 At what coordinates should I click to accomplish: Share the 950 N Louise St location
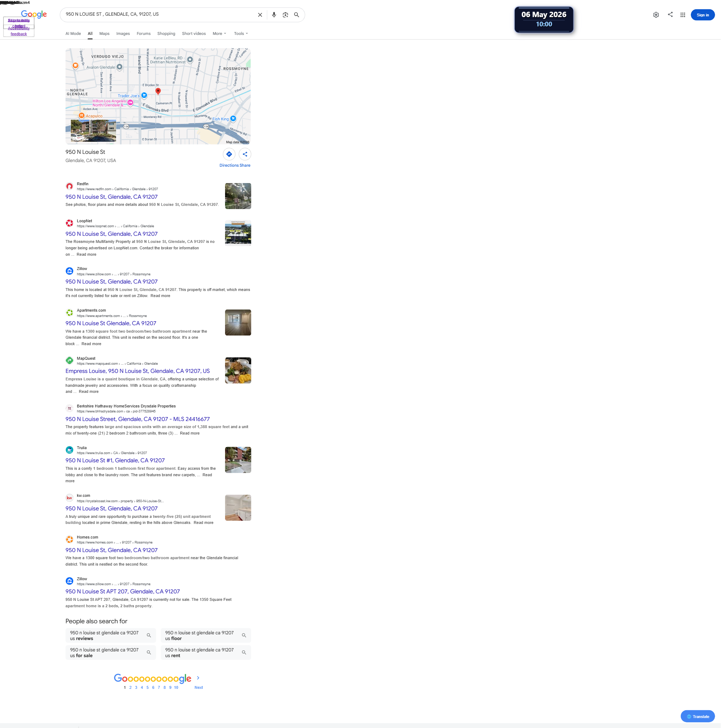245,154
